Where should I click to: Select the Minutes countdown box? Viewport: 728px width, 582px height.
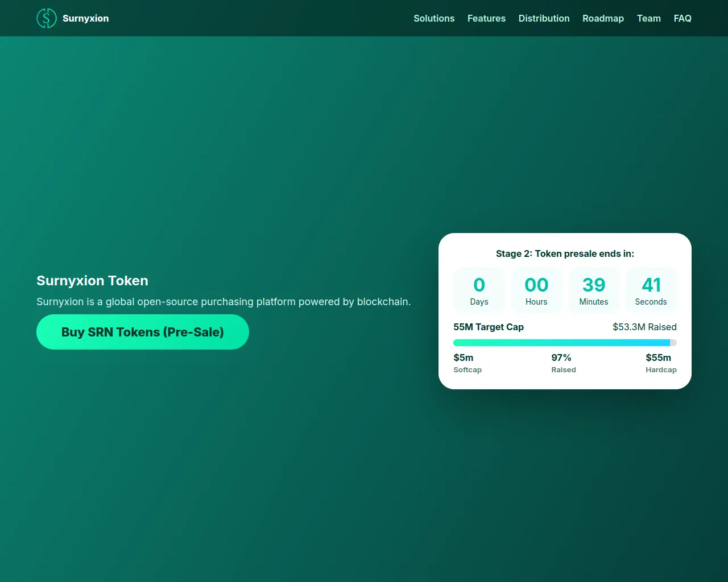(x=594, y=290)
